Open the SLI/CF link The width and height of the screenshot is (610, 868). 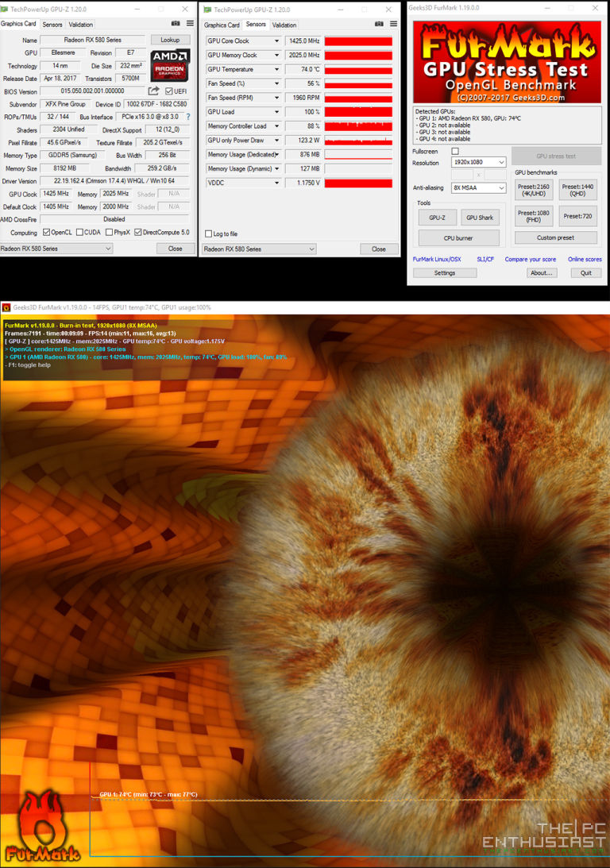(485, 259)
